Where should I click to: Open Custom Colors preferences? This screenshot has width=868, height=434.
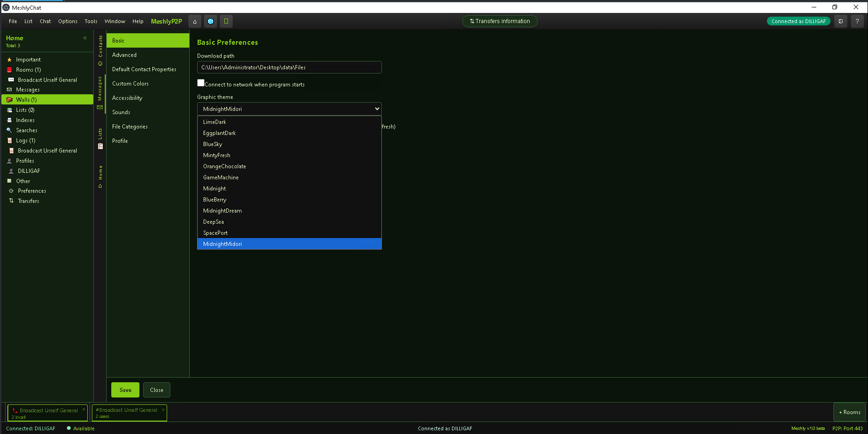[x=148, y=84]
